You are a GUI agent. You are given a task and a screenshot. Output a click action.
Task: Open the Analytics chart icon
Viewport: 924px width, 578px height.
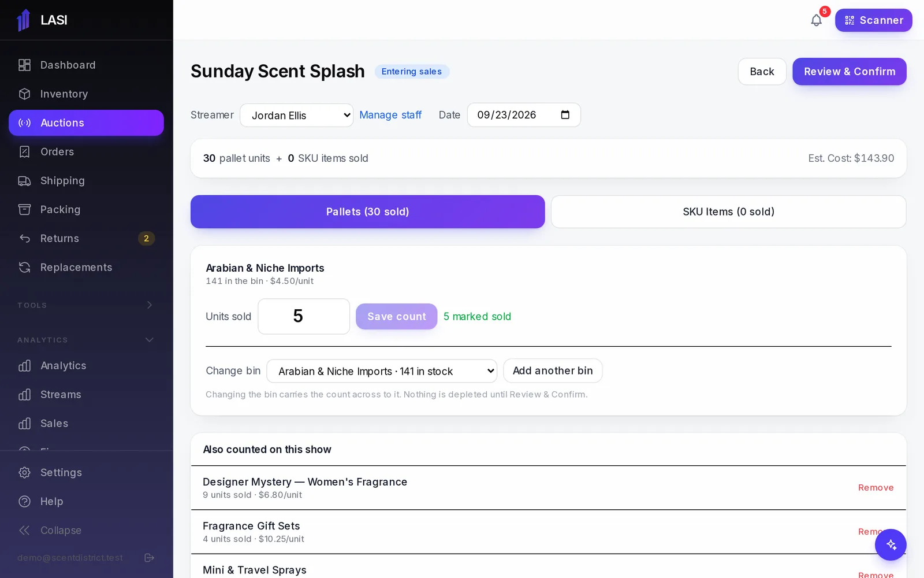tap(24, 365)
